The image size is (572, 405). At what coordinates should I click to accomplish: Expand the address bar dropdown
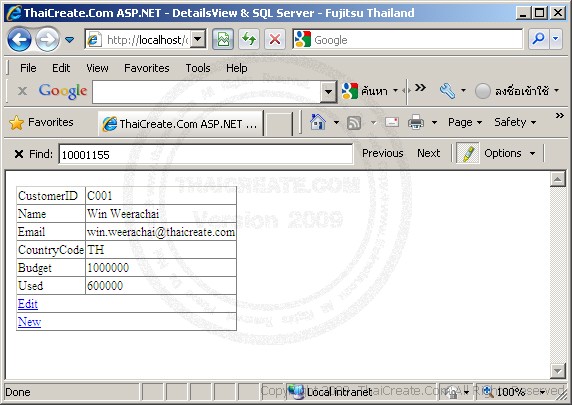pos(198,39)
